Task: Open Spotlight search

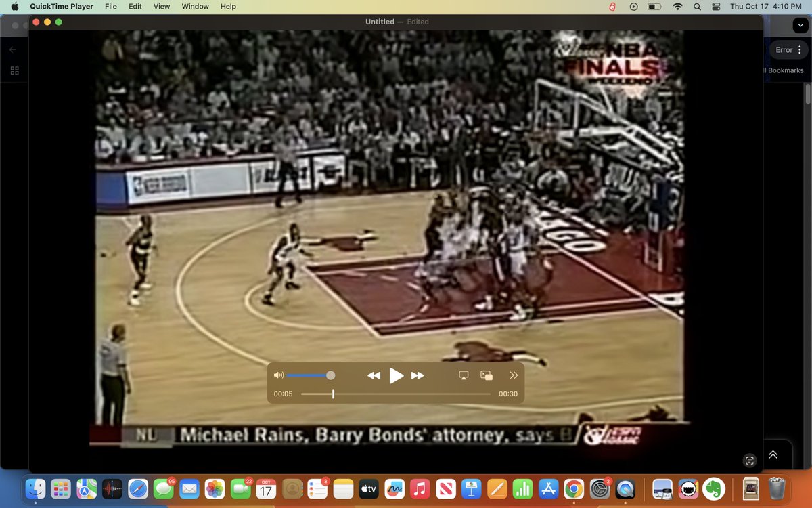Action: point(697,6)
